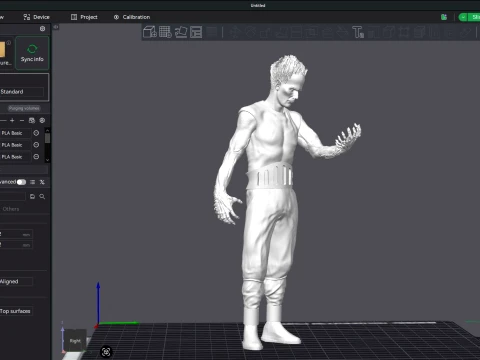Open the Top surfaces dropdown
480x360 pixels.
pos(16,311)
